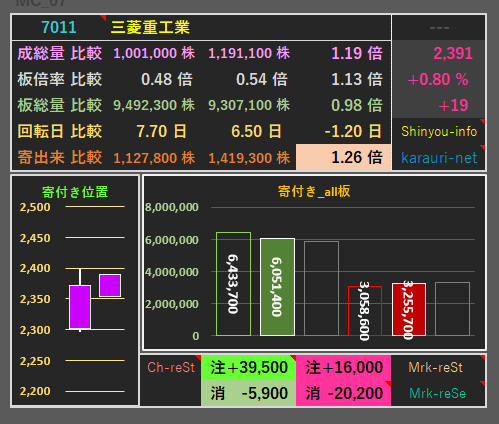Click the 注+16,000 pink cell

pos(343,367)
